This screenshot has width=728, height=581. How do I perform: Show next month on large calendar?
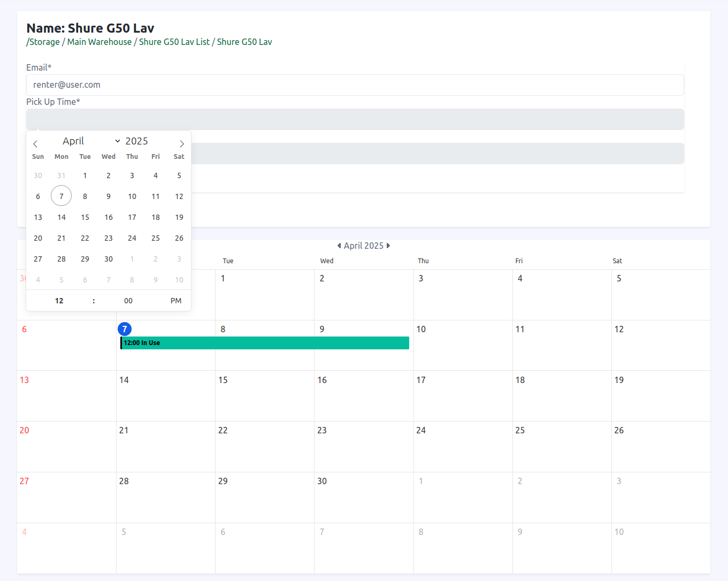tap(388, 246)
